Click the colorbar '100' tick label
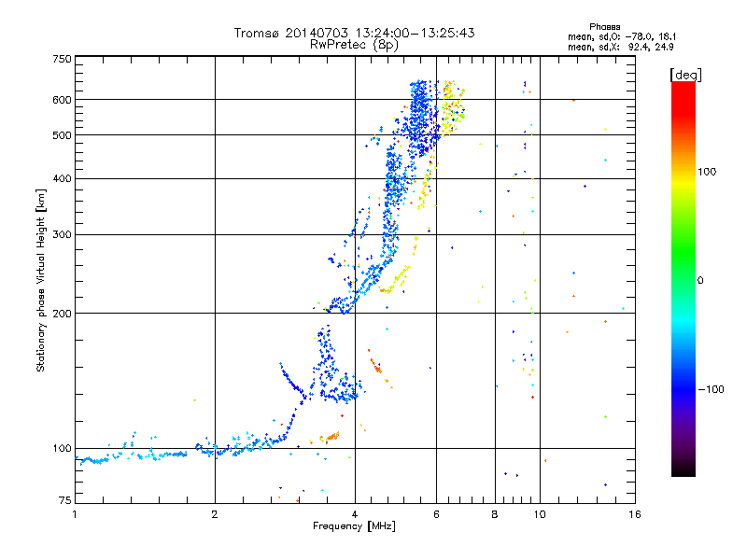Screen dimensions: 747x560 [x=707, y=172]
